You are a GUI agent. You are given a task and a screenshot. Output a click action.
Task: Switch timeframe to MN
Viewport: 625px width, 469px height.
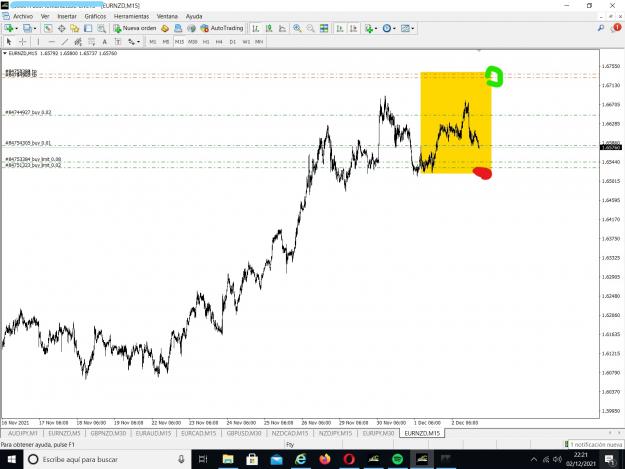point(259,41)
